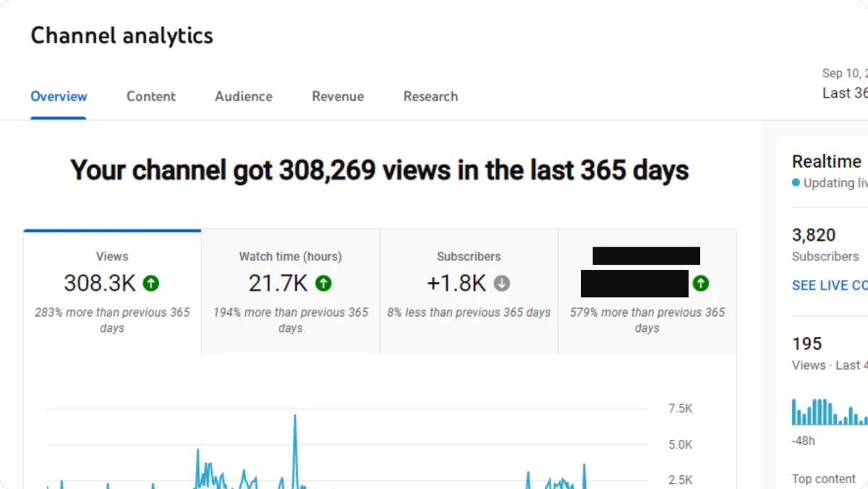This screenshot has height=489, width=868.
Task: Click the 195 realtime views value
Action: [807, 344]
